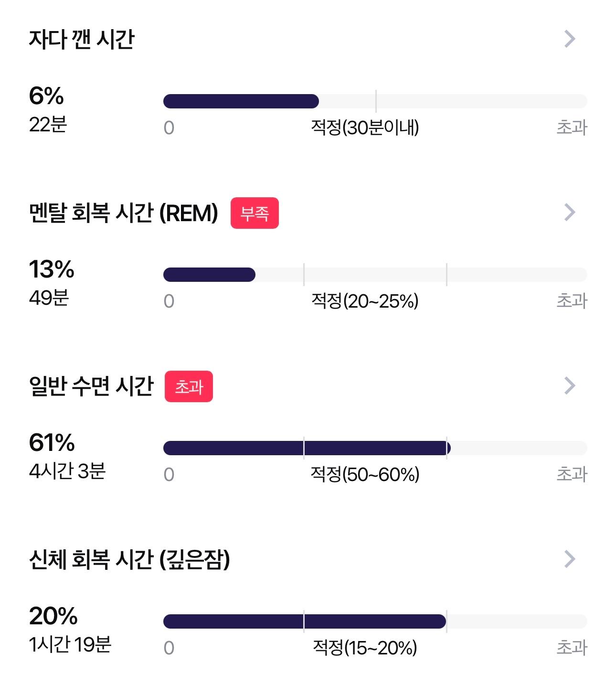Tap the 적정(30분이내) label
This screenshot has width=616, height=674.
tap(365, 128)
